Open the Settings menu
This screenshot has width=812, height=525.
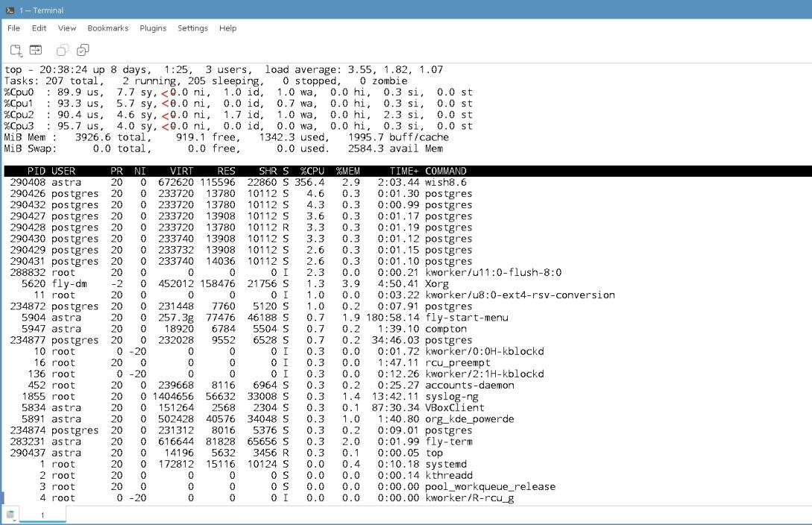click(192, 28)
